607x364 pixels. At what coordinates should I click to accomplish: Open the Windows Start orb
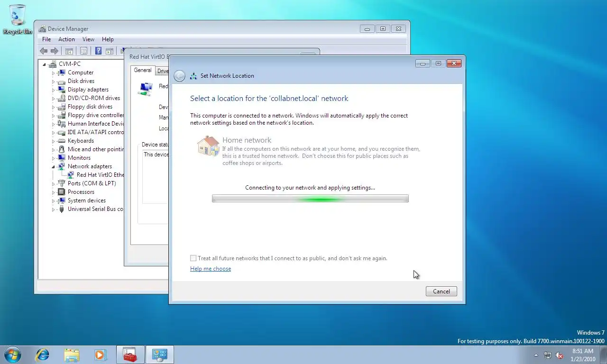click(12, 355)
